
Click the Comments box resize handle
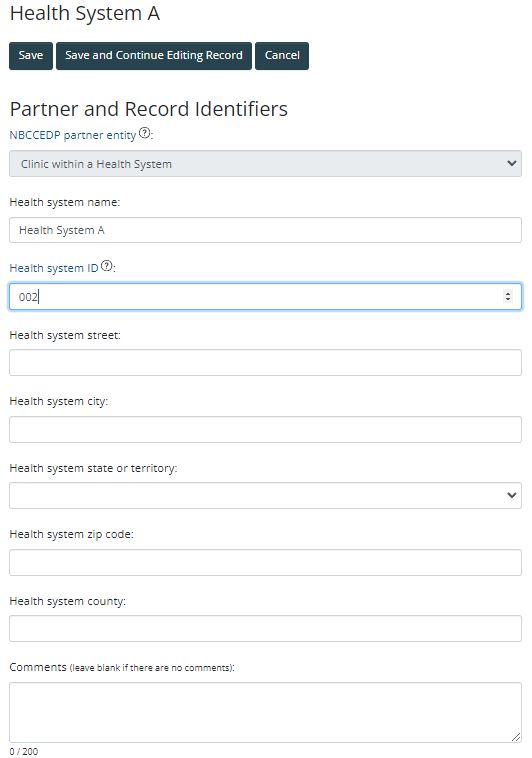516,737
